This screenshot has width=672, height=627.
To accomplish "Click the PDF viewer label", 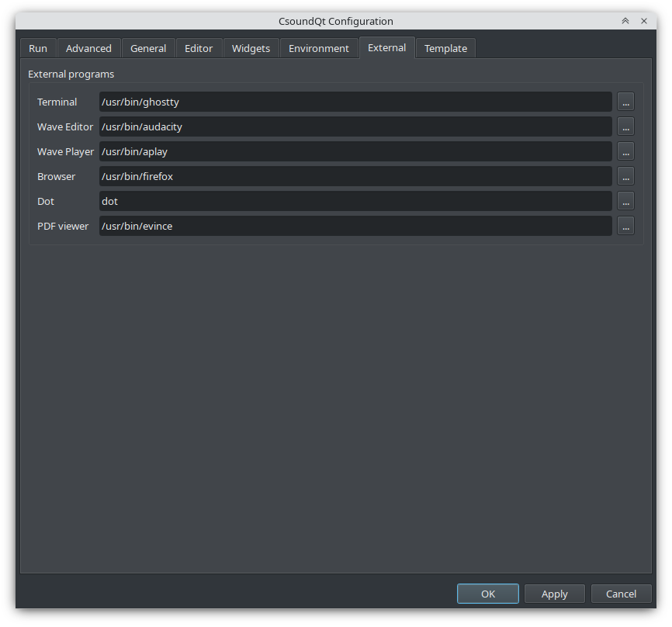I will click(63, 227).
